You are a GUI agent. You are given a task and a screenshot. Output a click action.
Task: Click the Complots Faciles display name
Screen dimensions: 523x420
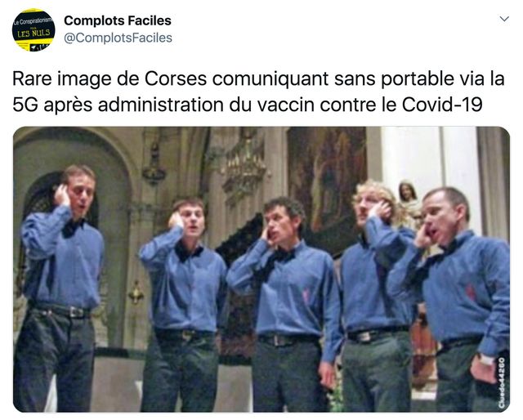tap(118, 20)
